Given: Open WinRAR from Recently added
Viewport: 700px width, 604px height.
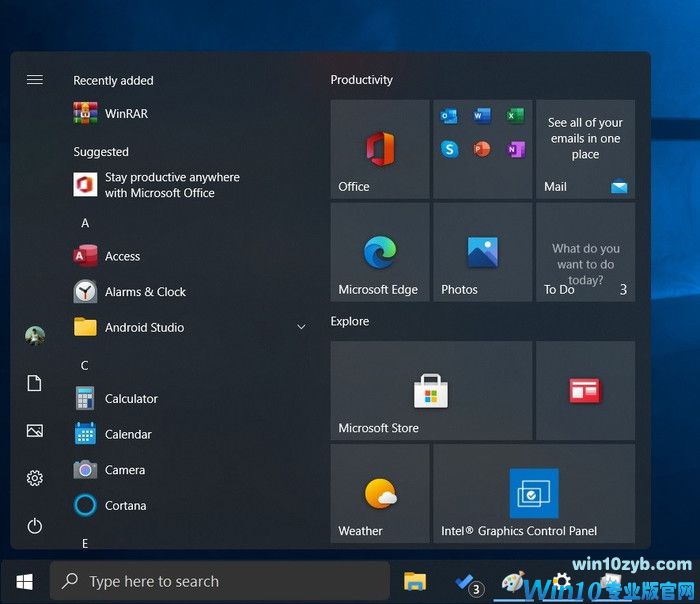Looking at the screenshot, I should (125, 114).
